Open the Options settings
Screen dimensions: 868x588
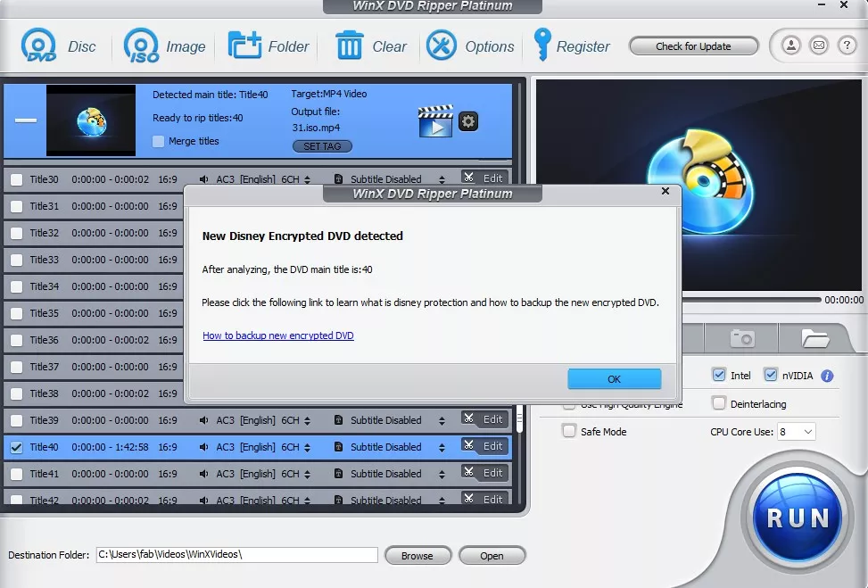(x=471, y=46)
